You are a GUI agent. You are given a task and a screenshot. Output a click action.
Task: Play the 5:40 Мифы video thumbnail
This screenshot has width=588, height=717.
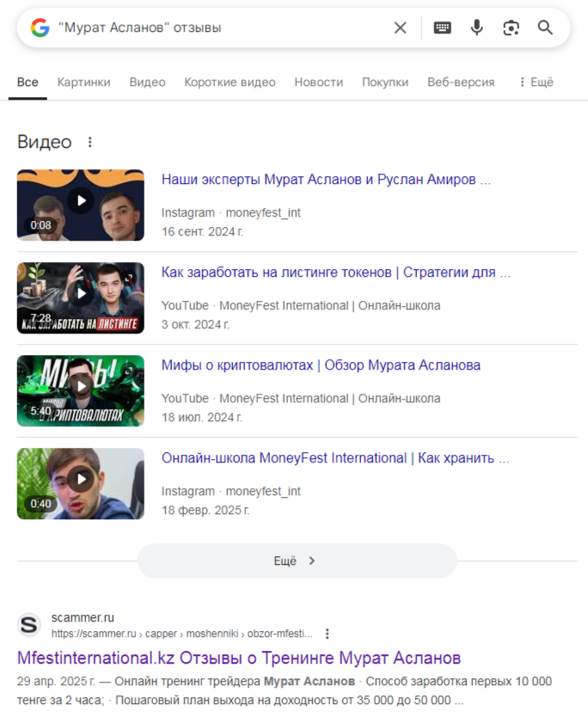[x=81, y=391]
